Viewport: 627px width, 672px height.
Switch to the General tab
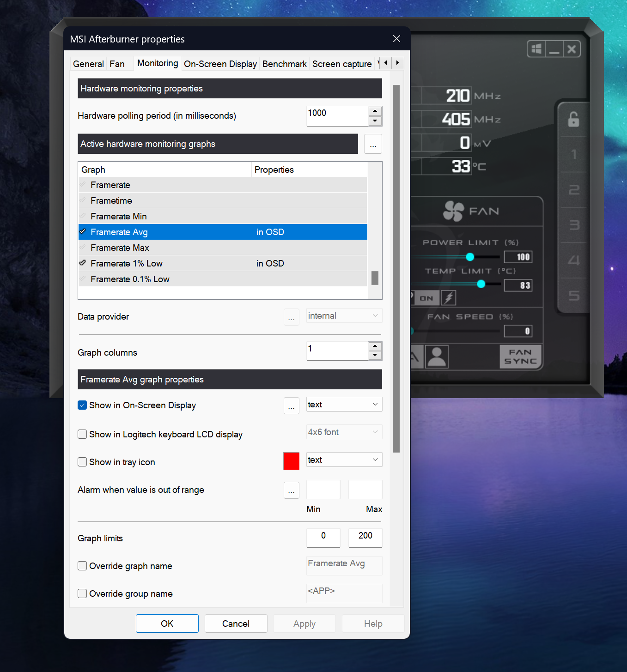[x=88, y=64]
